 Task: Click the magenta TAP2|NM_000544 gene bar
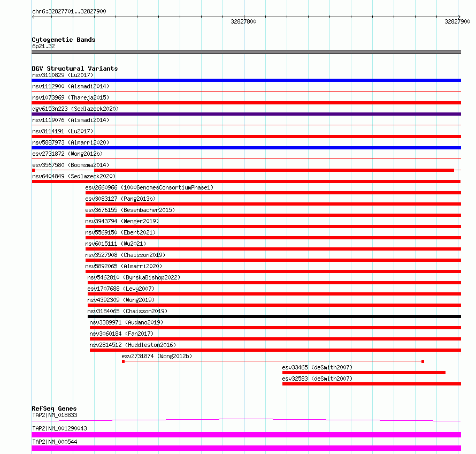(246, 448)
